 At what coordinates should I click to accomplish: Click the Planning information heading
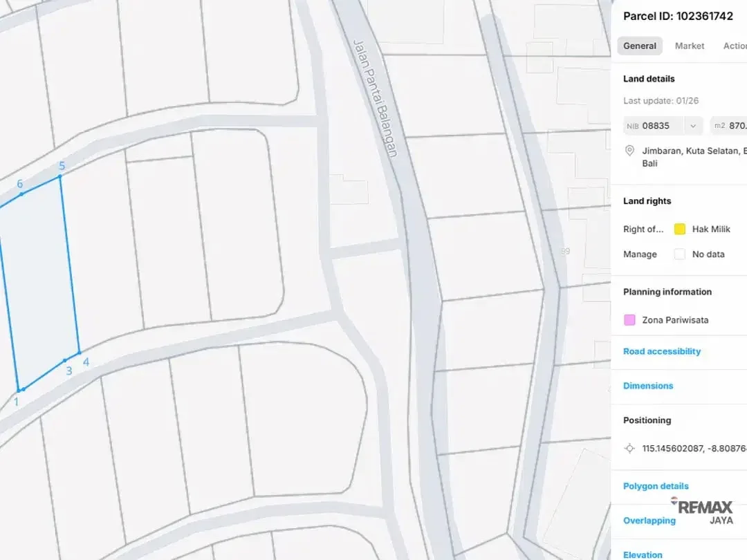[667, 292]
